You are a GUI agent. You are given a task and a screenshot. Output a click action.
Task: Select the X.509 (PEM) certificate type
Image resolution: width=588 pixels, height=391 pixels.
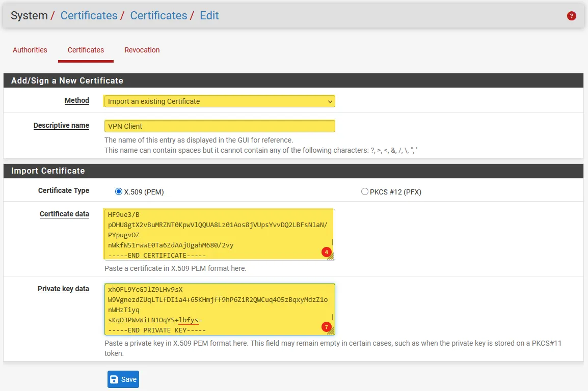coord(119,192)
